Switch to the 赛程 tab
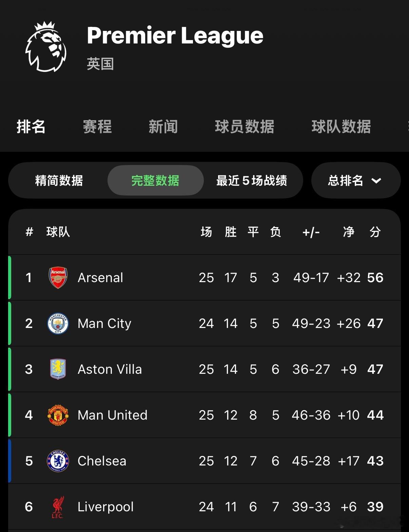This screenshot has height=532, width=409. point(97,127)
